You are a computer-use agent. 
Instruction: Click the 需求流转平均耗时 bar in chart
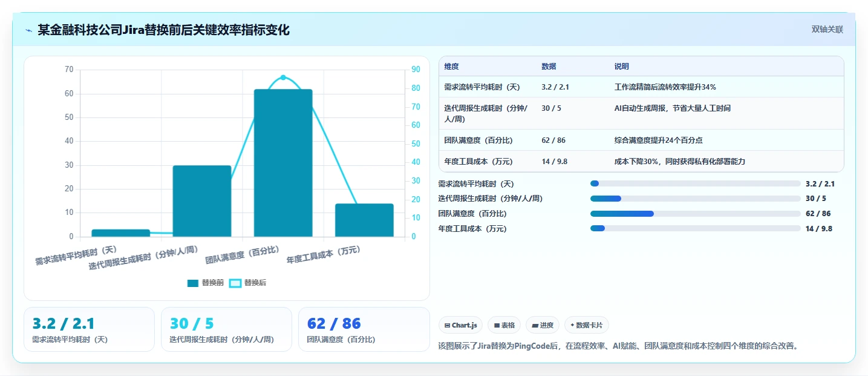pos(121,233)
